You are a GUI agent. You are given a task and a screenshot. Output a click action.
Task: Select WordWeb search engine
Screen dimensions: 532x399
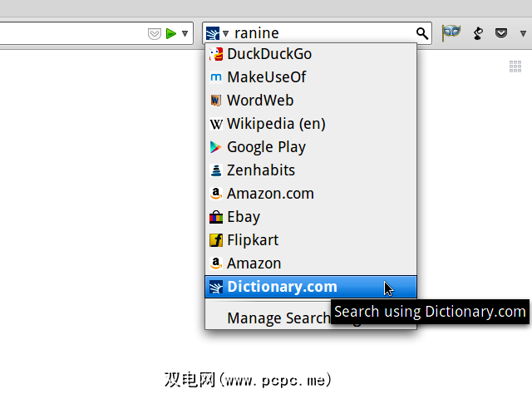[x=311, y=101]
